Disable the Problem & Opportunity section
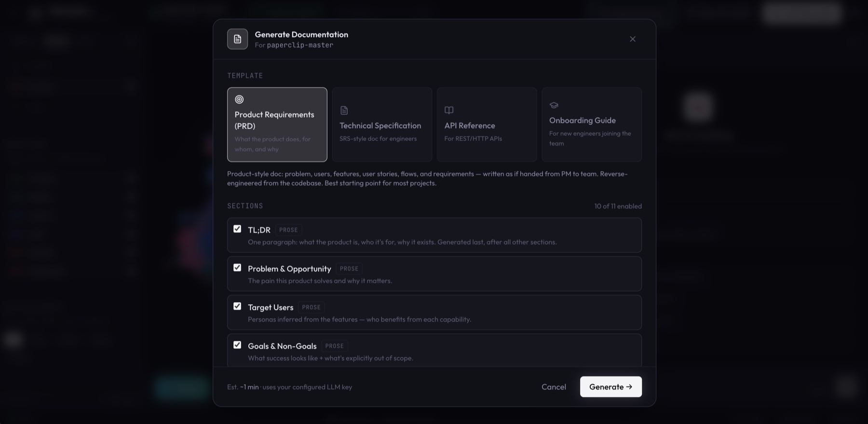The height and width of the screenshot is (424, 868). point(237,268)
